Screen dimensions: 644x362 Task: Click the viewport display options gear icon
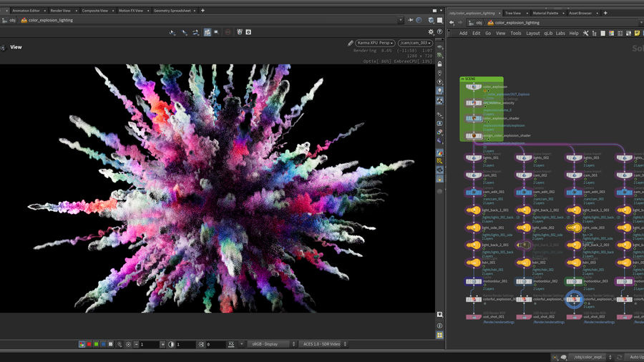pos(431,32)
